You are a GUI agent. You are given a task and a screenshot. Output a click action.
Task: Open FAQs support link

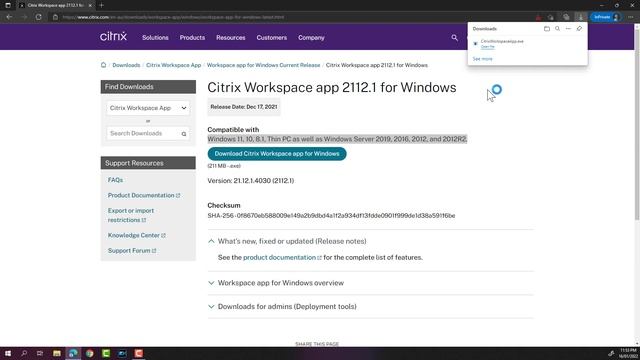pyautogui.click(x=115, y=180)
